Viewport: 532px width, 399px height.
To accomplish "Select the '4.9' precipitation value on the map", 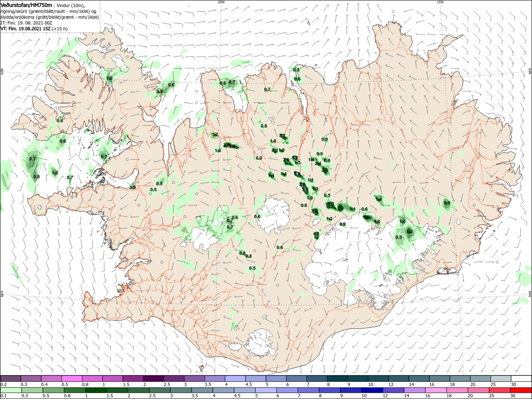I will click(295, 158).
